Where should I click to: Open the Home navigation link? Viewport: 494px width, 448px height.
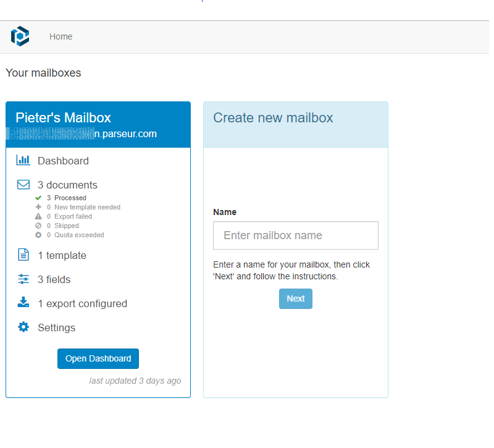[61, 36]
